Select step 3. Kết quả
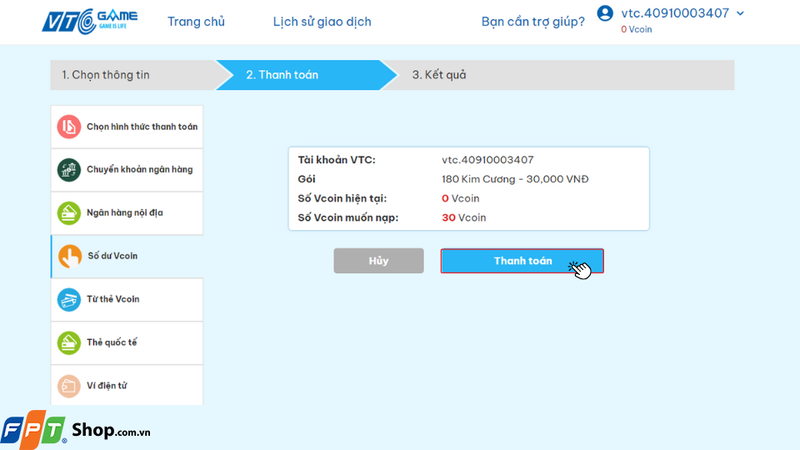Screen dimensions: 800x450 [561, 75]
